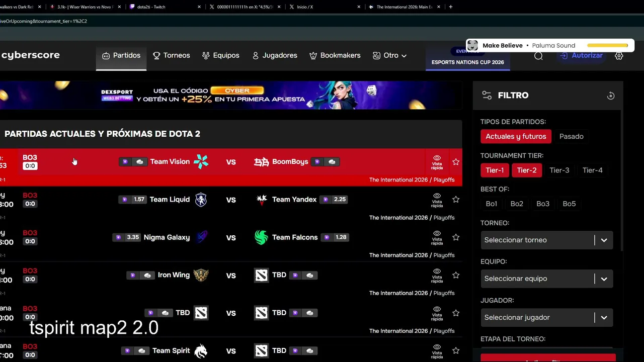Select the Bo2 best-of filter
This screenshot has width=644, height=362.
click(517, 204)
